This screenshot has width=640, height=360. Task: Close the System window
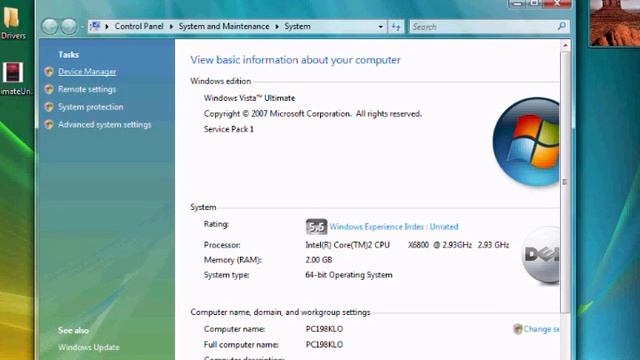(x=557, y=3)
